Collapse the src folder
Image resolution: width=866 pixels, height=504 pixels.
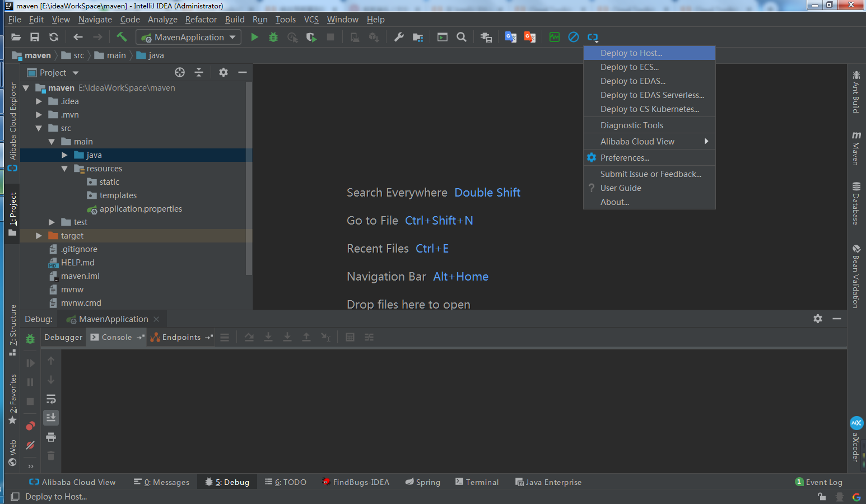[x=39, y=128]
